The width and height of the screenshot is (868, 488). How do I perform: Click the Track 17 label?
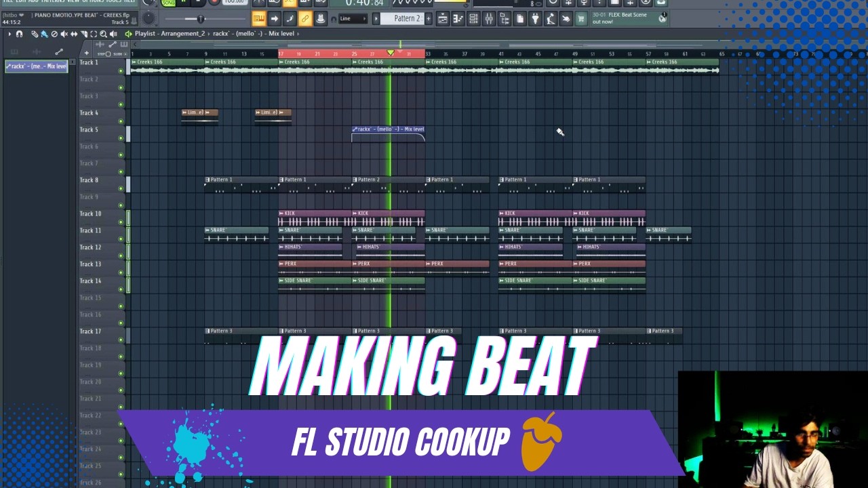(90, 331)
